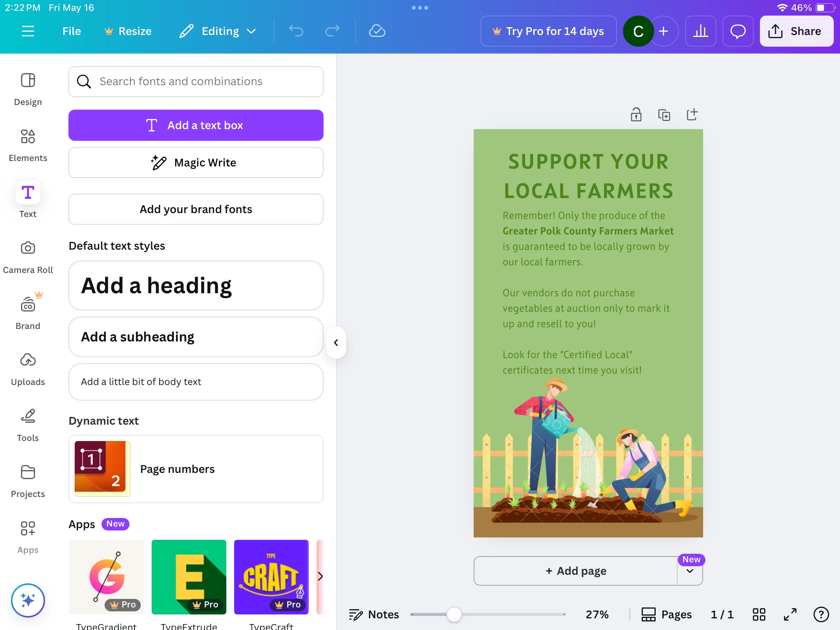Click the Share button
The width and height of the screenshot is (840, 630).
click(x=796, y=31)
